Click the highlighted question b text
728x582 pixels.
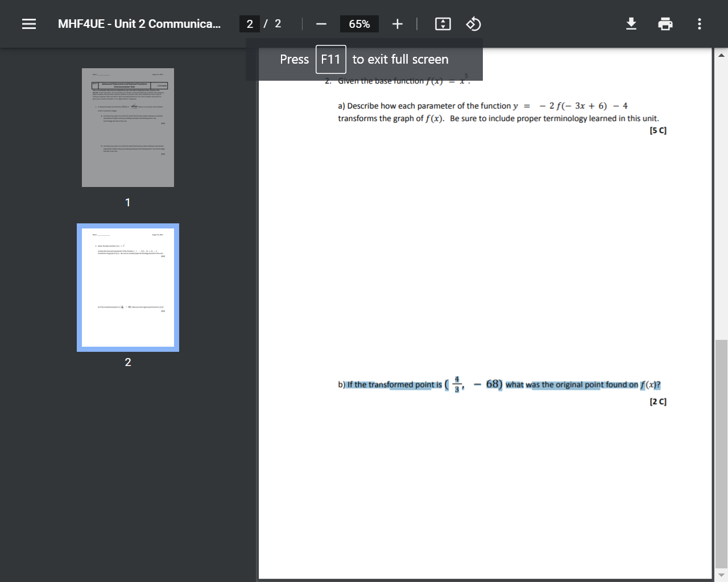coord(500,384)
